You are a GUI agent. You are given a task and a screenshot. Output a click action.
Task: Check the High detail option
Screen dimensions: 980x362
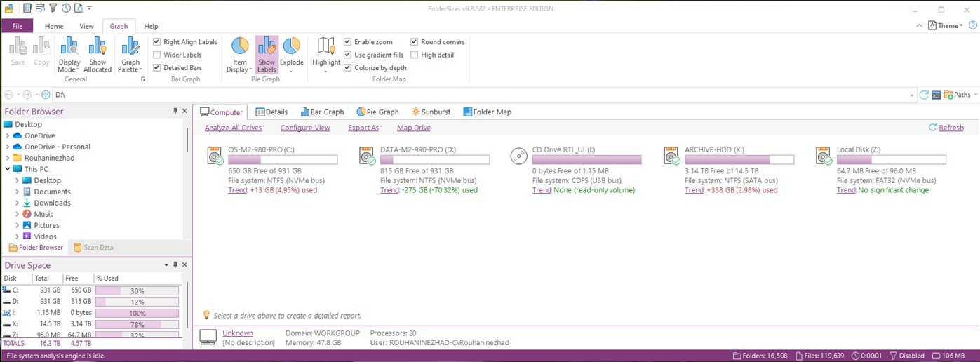click(x=415, y=55)
